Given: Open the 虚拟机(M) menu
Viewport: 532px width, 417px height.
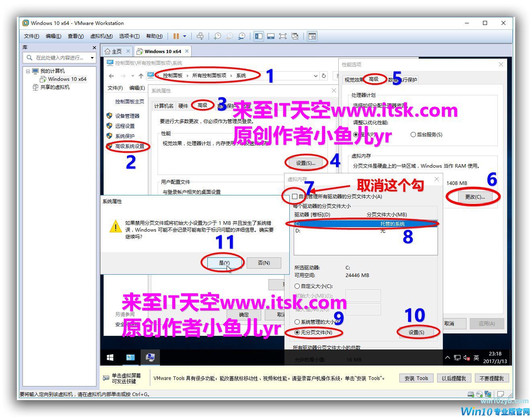Looking at the screenshot, I should click(102, 36).
